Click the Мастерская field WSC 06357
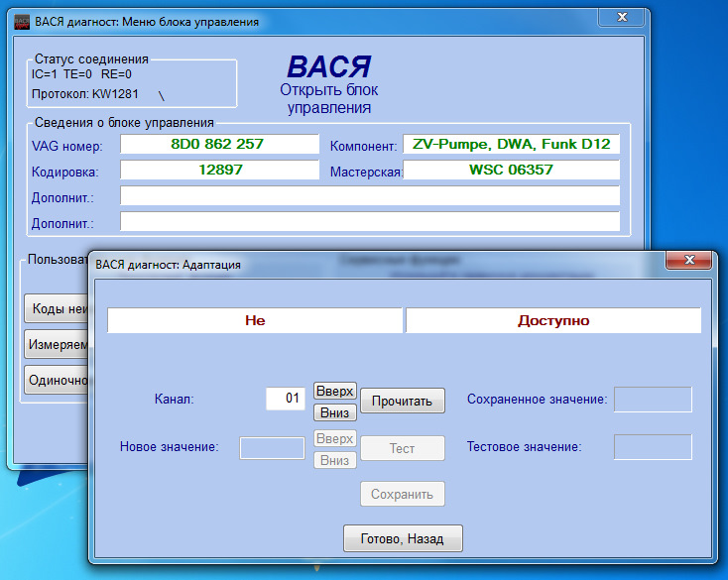Viewport: 728px width, 580px height. coord(511,170)
